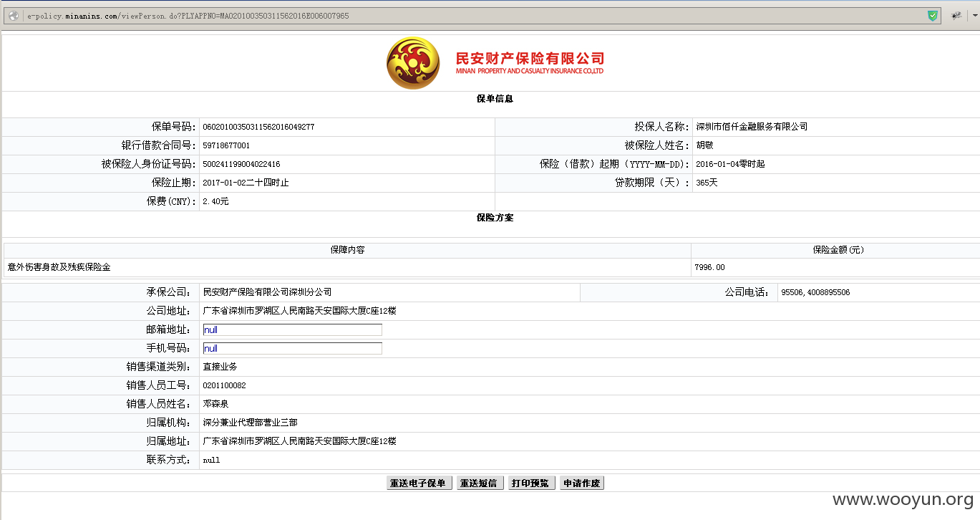The width and height of the screenshot is (980, 520).
Task: Select the ID number 500241199004022416
Action: [x=241, y=164]
